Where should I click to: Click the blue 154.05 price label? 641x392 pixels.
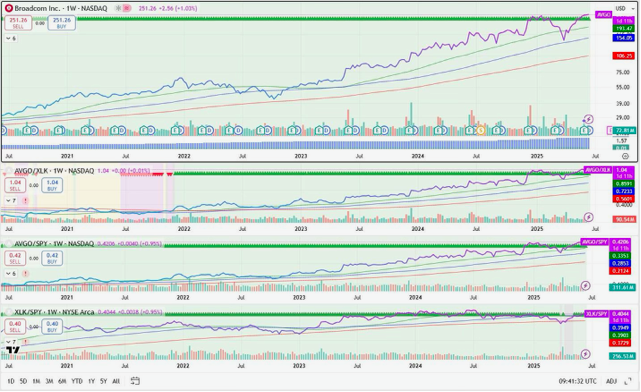pos(623,38)
